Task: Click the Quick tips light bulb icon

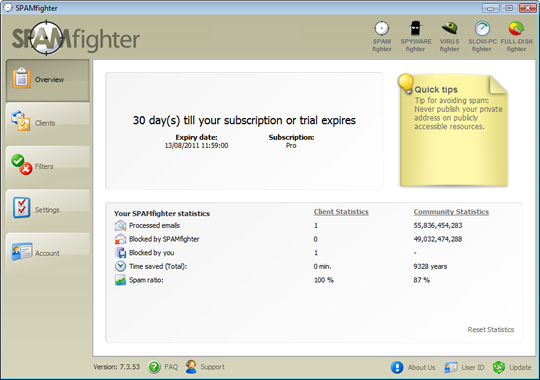Action: pos(406,83)
